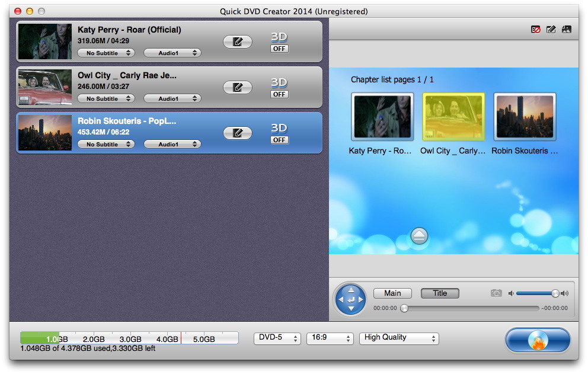Open No Subtitle dropdown for Owl City

pyautogui.click(x=106, y=98)
